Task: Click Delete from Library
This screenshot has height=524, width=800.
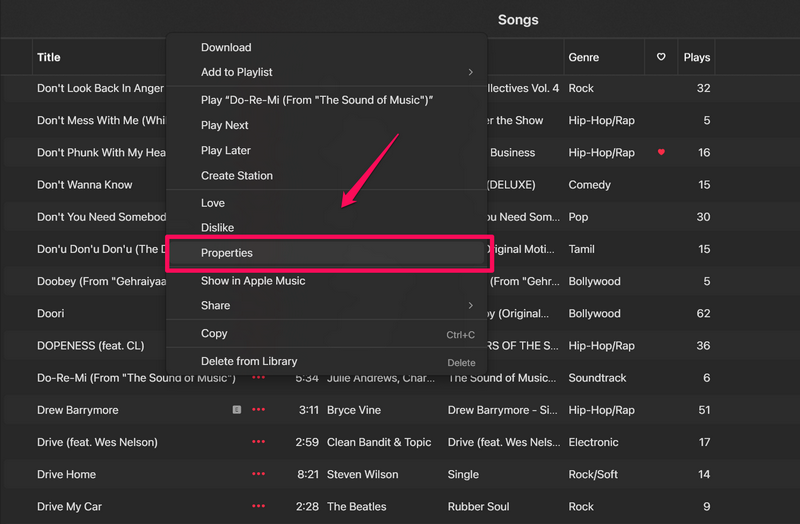Action: pos(249,361)
